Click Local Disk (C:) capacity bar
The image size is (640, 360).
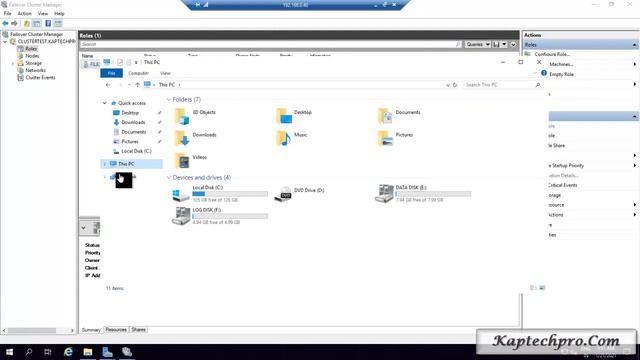click(230, 194)
